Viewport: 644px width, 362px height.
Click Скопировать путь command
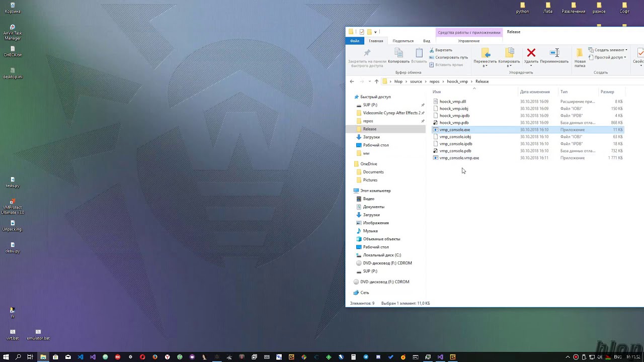click(448, 57)
